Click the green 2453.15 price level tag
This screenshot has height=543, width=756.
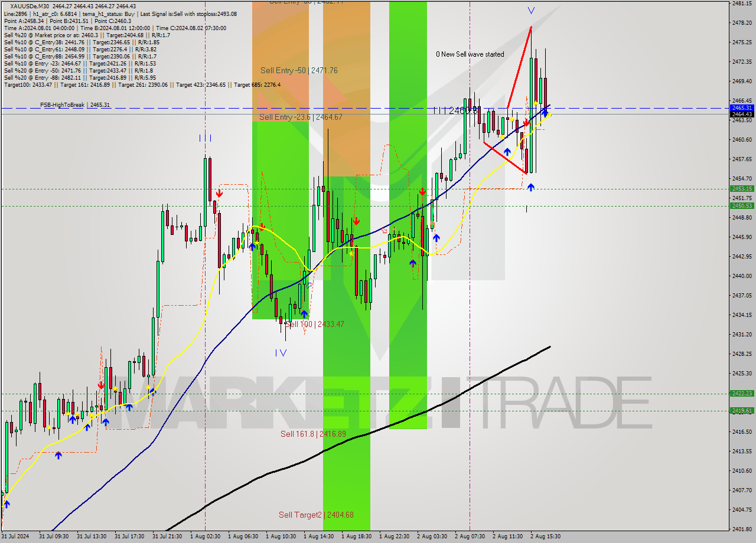click(742, 189)
